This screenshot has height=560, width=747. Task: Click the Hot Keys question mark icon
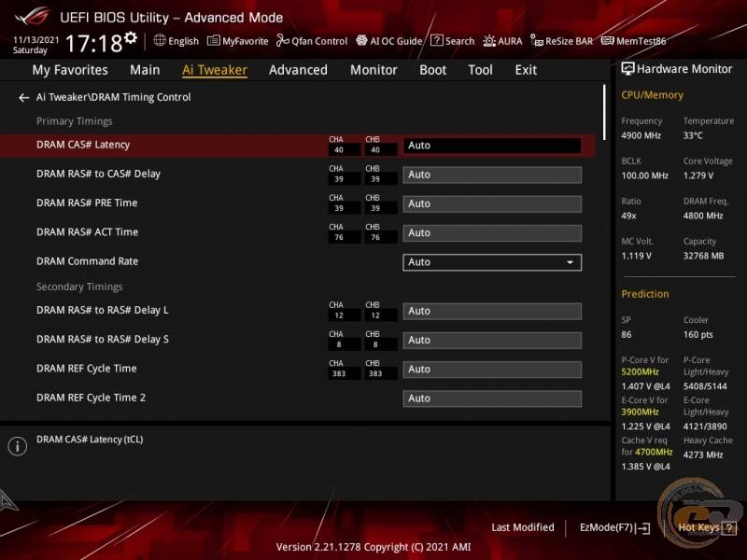tap(729, 527)
